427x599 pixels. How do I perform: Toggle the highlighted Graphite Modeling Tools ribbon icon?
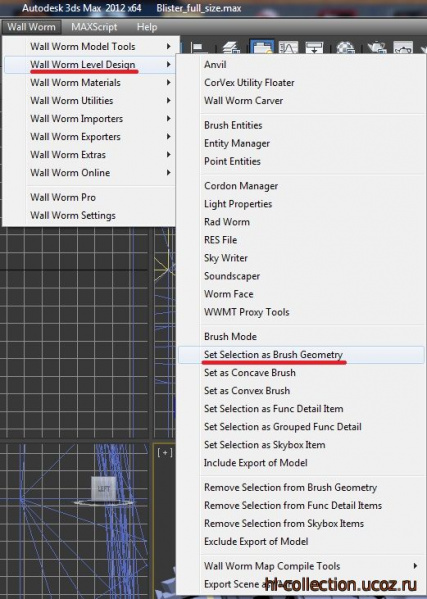coord(262,47)
